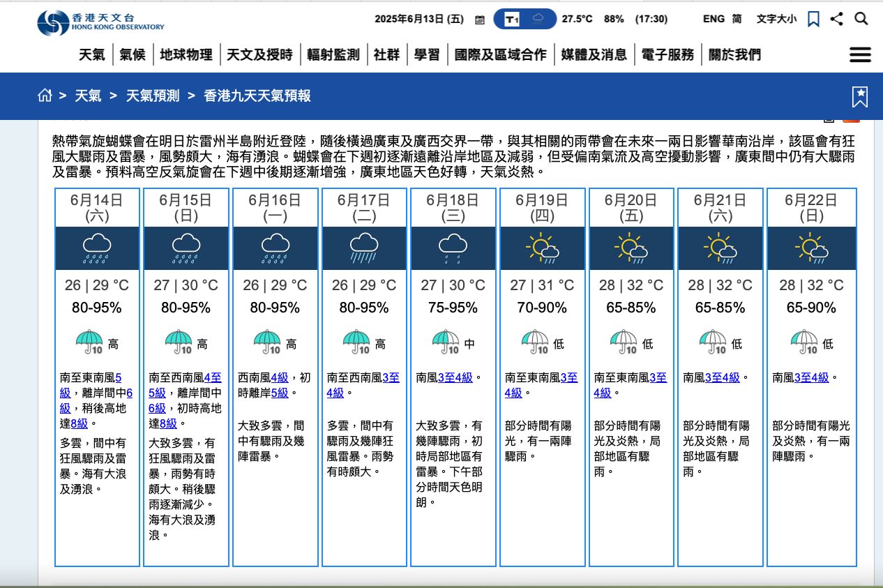
Task: Click the 天氣預測 breadcrumb link
Action: 152,96
